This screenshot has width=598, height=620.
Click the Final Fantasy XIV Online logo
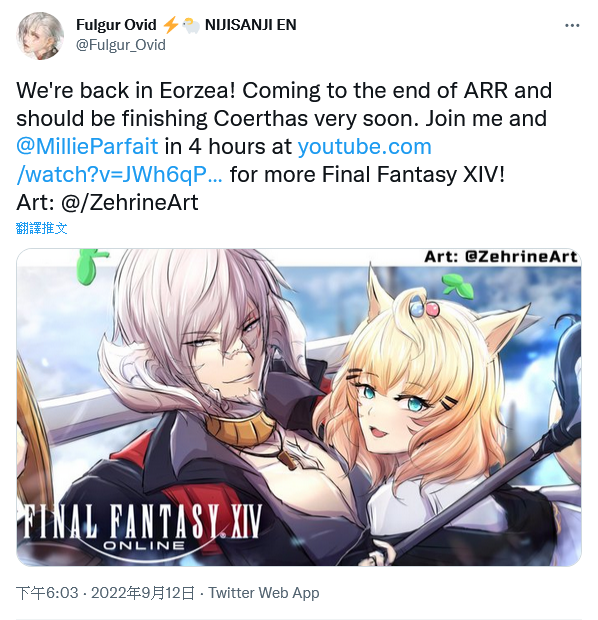coord(142,527)
